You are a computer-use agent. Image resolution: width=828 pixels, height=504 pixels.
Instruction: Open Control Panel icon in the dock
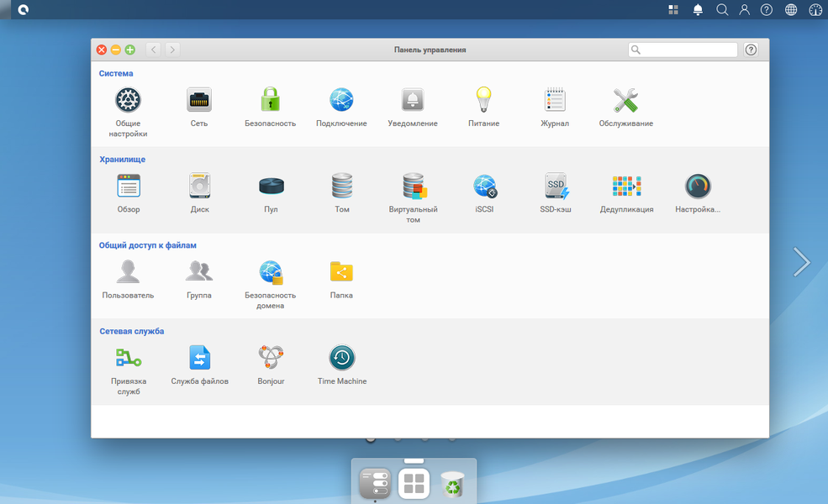pos(375,483)
